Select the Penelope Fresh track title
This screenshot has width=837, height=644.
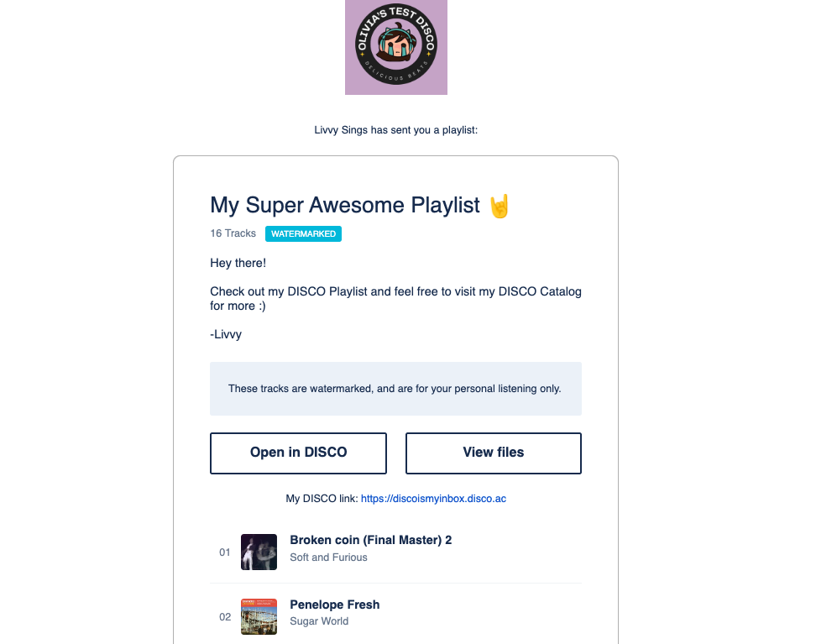(334, 605)
